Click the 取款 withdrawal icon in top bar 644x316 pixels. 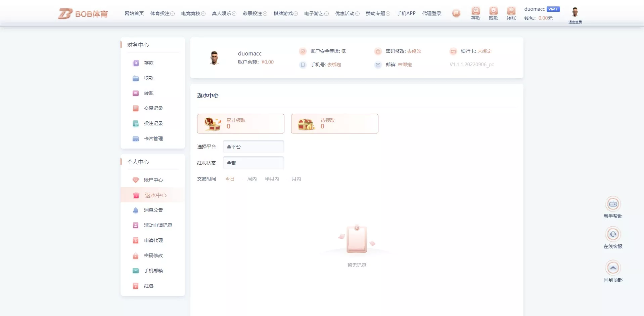pyautogui.click(x=493, y=11)
